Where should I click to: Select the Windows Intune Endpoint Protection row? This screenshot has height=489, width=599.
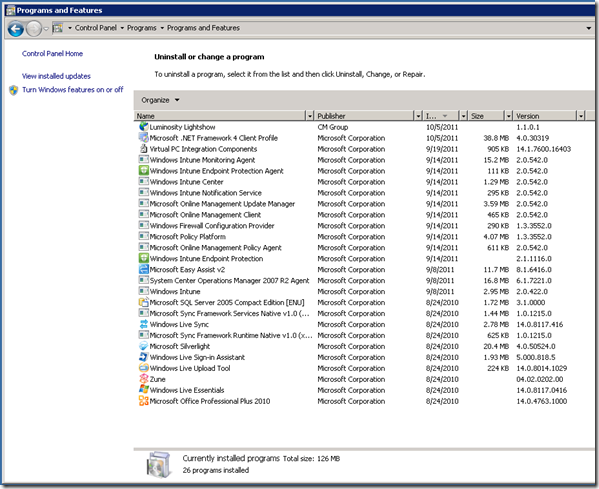363,258
